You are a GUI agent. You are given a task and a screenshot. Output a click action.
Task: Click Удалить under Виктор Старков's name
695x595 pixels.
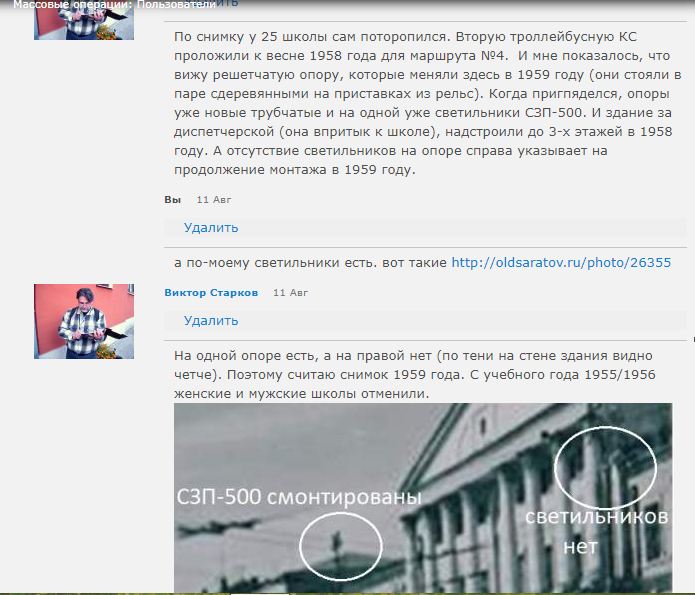210,321
